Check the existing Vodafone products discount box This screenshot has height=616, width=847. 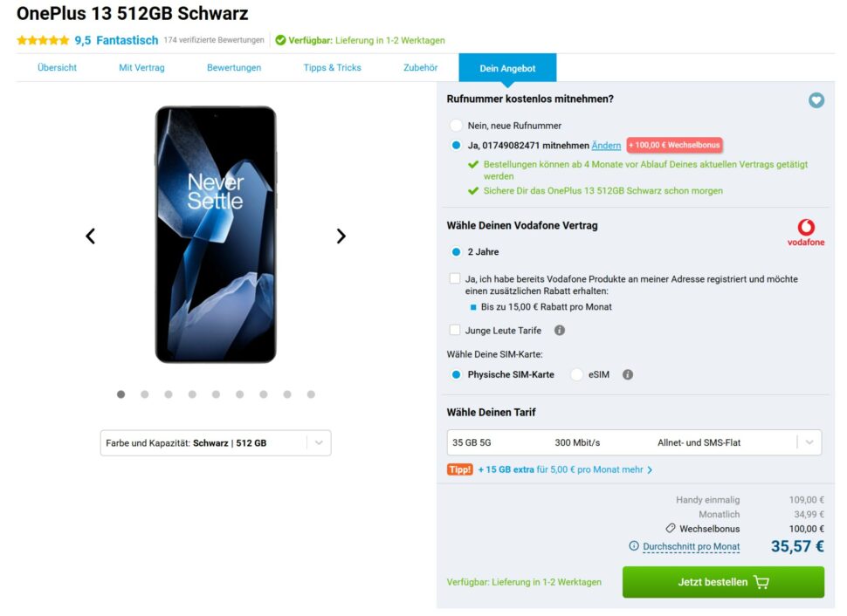(454, 279)
